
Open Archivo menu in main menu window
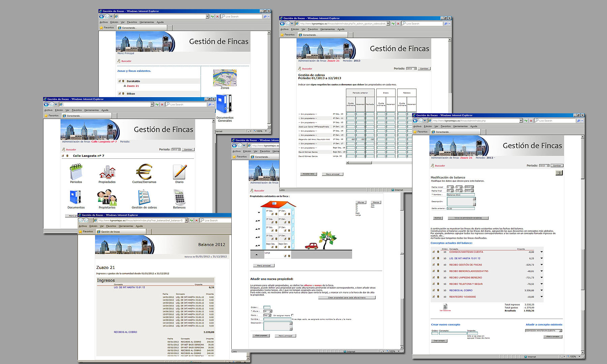[x=104, y=22]
